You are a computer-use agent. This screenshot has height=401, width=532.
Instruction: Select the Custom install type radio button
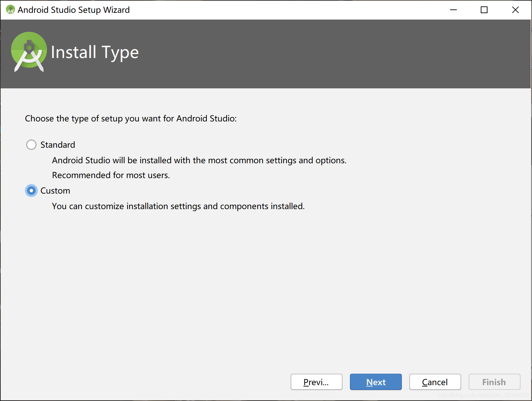click(x=31, y=191)
